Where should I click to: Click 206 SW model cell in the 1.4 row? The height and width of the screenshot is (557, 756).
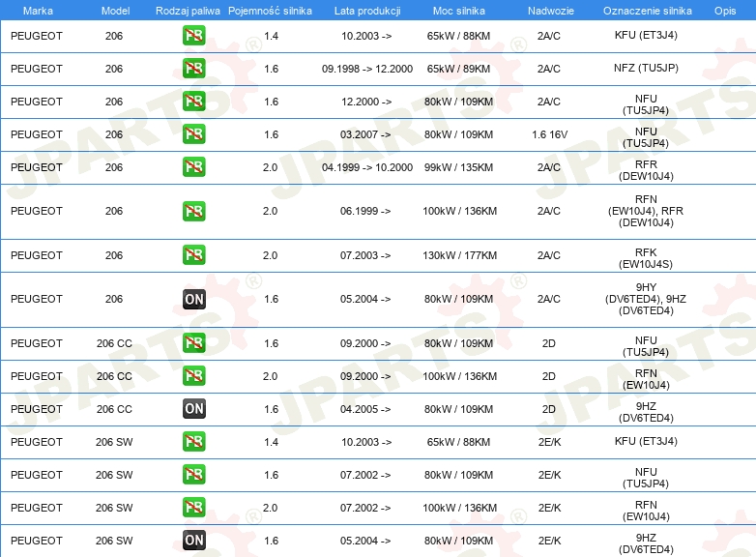114,442
